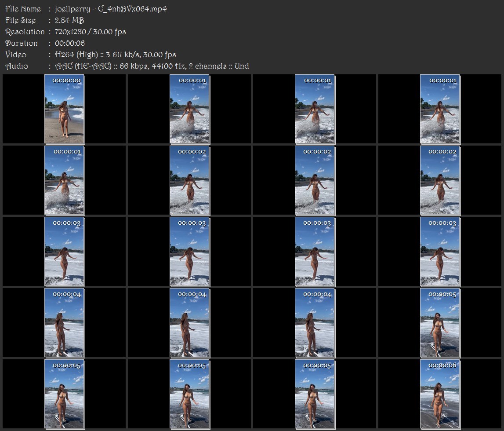Pick the last 00:00:02 thumbnail in row two
The width and height of the screenshot is (504, 431).
click(x=440, y=180)
